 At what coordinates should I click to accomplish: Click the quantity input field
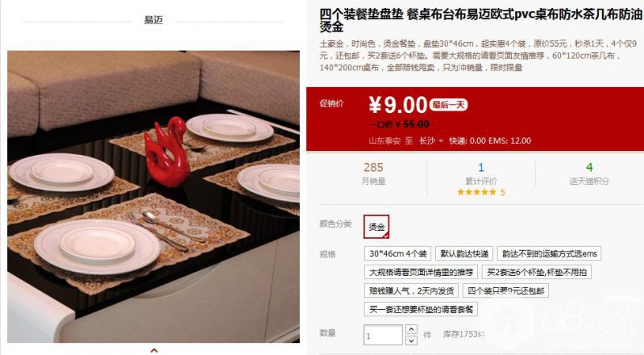[383, 335]
